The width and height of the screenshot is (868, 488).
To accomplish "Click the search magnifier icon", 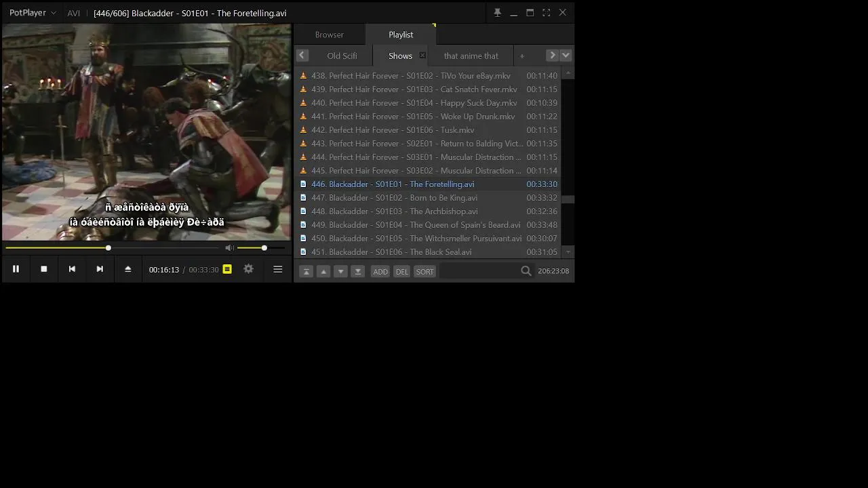I will (x=526, y=271).
